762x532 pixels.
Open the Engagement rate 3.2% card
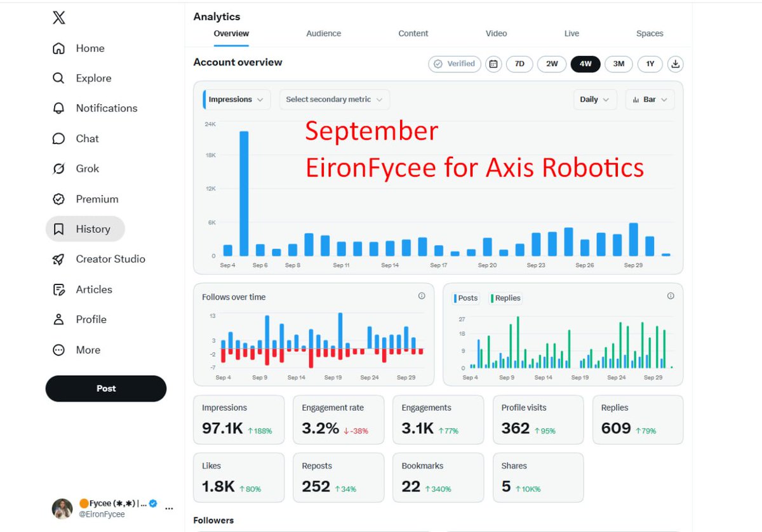click(x=338, y=420)
